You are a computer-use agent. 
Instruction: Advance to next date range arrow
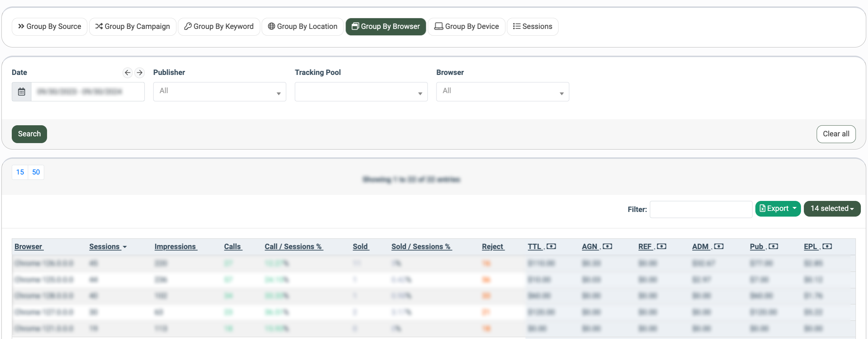[139, 73]
